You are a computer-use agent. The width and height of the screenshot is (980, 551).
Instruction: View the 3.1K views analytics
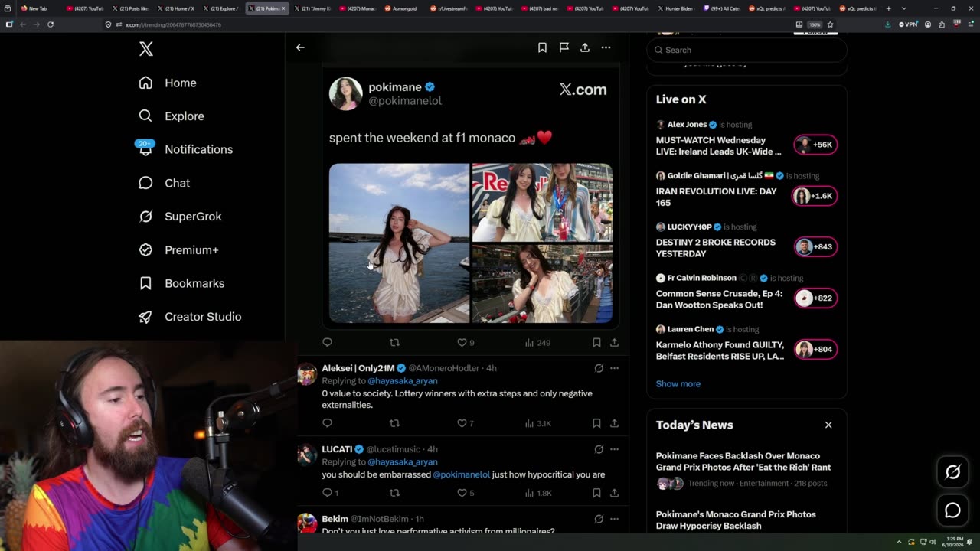pyautogui.click(x=537, y=423)
